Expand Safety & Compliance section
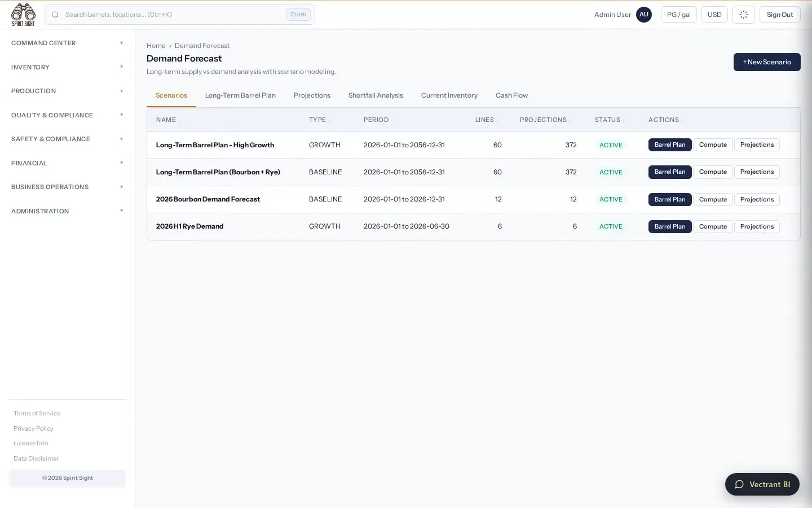The image size is (812, 508). (67, 139)
